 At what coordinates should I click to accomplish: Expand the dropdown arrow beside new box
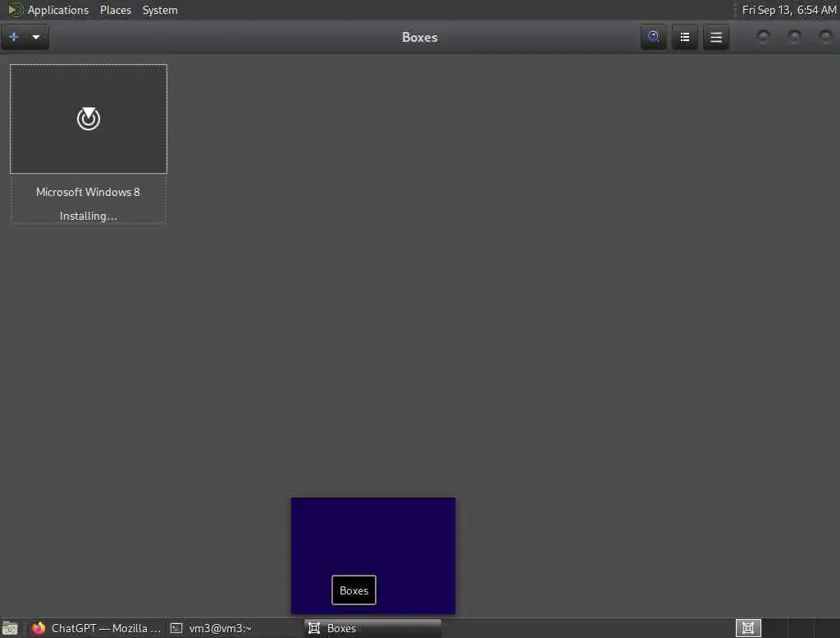pos(36,37)
